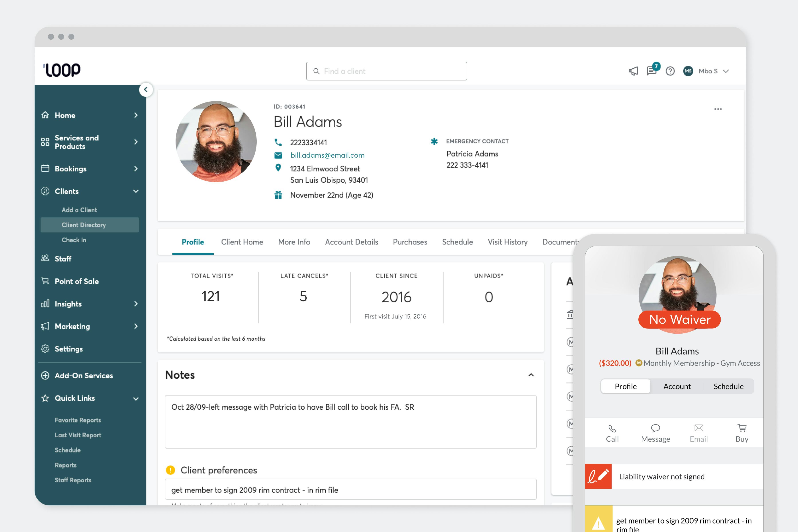Click the red liability waiver signature icon
Screen dimensions: 798x532
pos(598,476)
